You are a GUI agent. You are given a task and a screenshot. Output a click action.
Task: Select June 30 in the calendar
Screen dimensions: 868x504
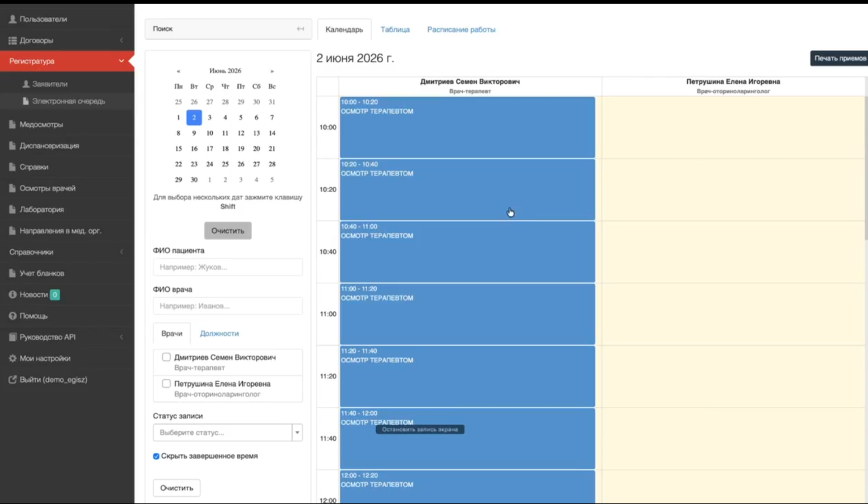click(x=194, y=180)
